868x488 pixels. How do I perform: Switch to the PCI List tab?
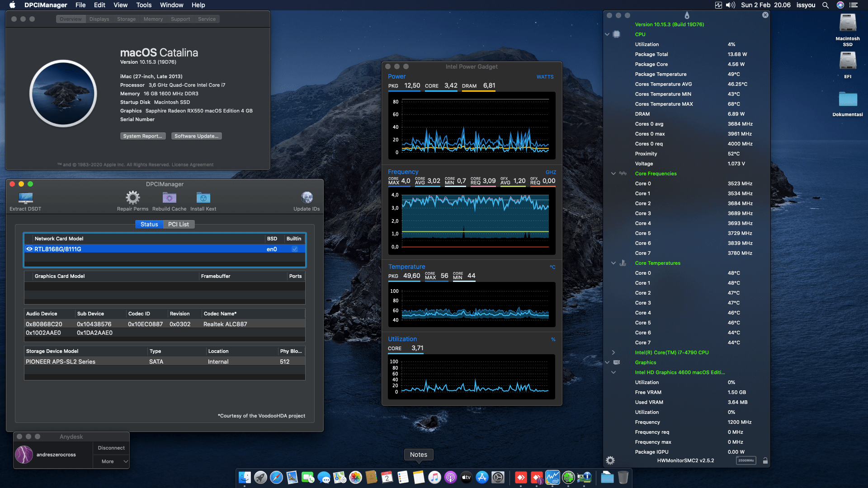click(179, 224)
